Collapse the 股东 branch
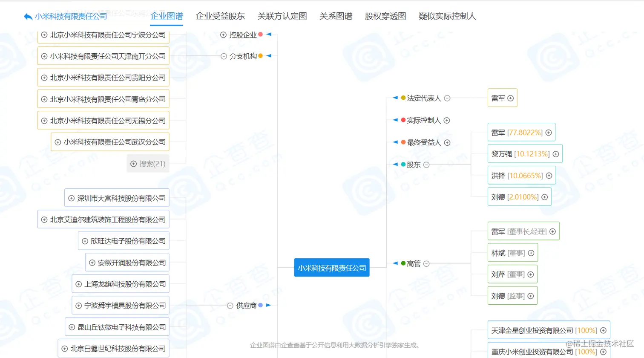Screen dimensions: 644x358 (426, 165)
